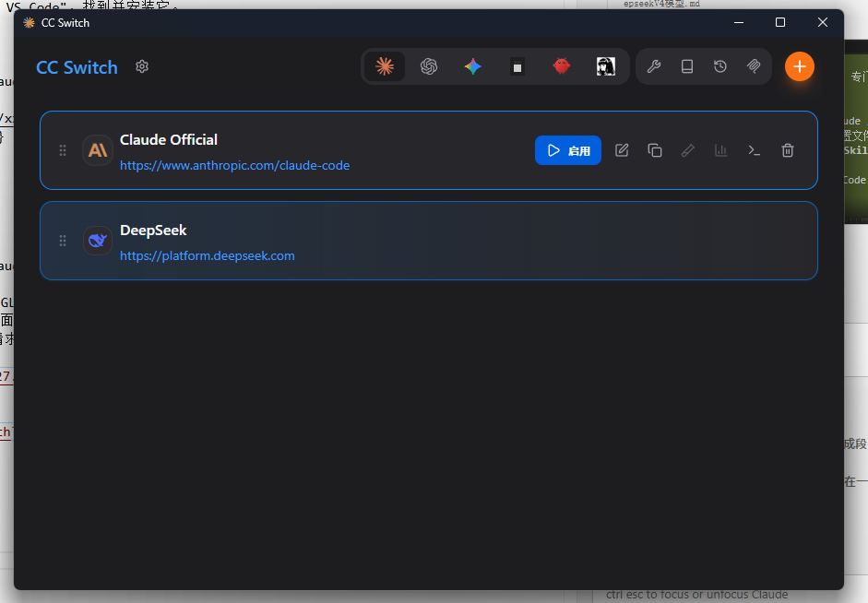Open the striped rounded icon in toolbar
The width and height of the screenshot is (868, 603).
pyautogui.click(x=754, y=67)
